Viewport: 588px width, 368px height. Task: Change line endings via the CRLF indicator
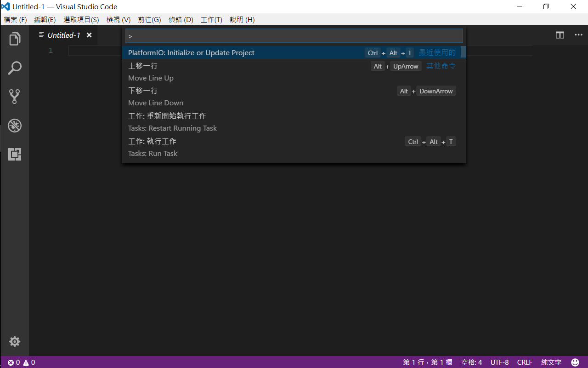click(x=524, y=362)
